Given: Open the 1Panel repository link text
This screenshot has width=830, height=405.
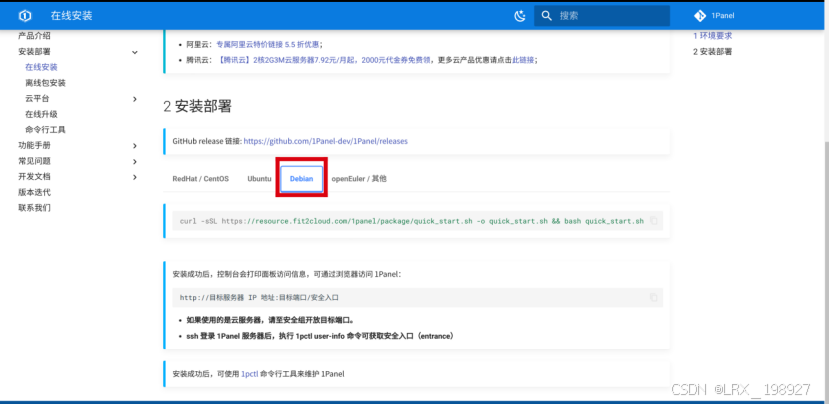Looking at the screenshot, I should (723, 16).
